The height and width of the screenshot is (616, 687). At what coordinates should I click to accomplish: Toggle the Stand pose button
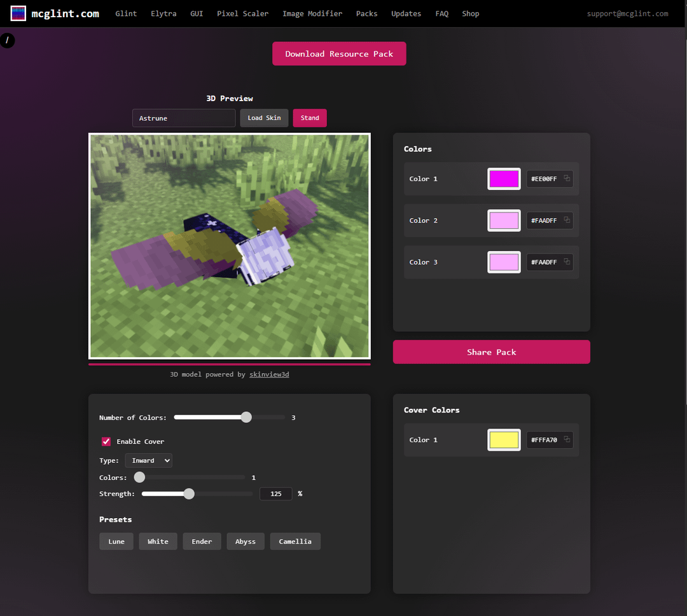click(310, 118)
